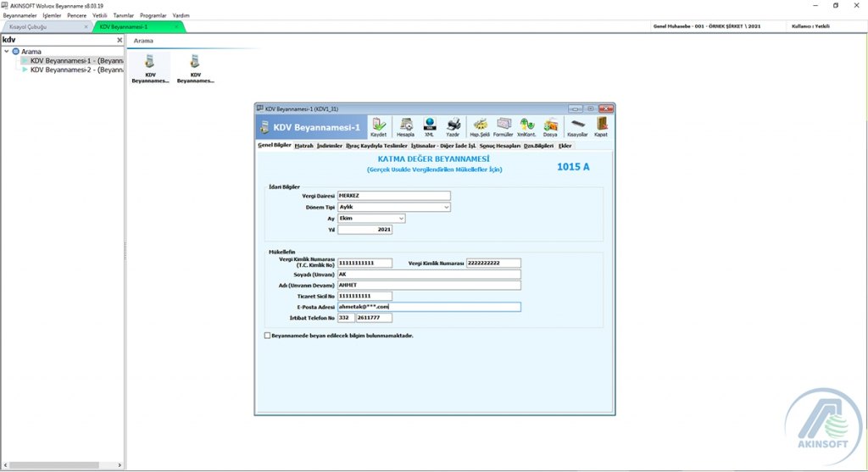This screenshot has width=868, height=472.
Task: Open the Ay month dropdown
Action: pos(401,218)
